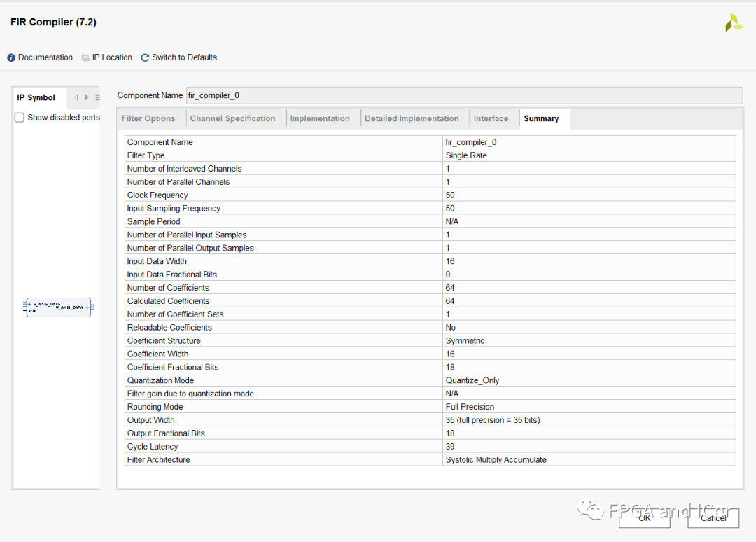This screenshot has width=756, height=542.
Task: Click the Symmetric value
Action: click(465, 341)
